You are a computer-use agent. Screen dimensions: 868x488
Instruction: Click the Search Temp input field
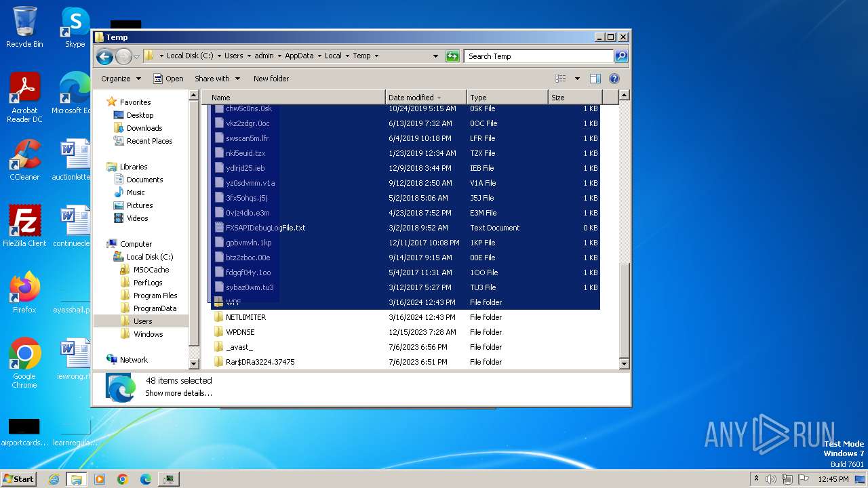tap(539, 56)
